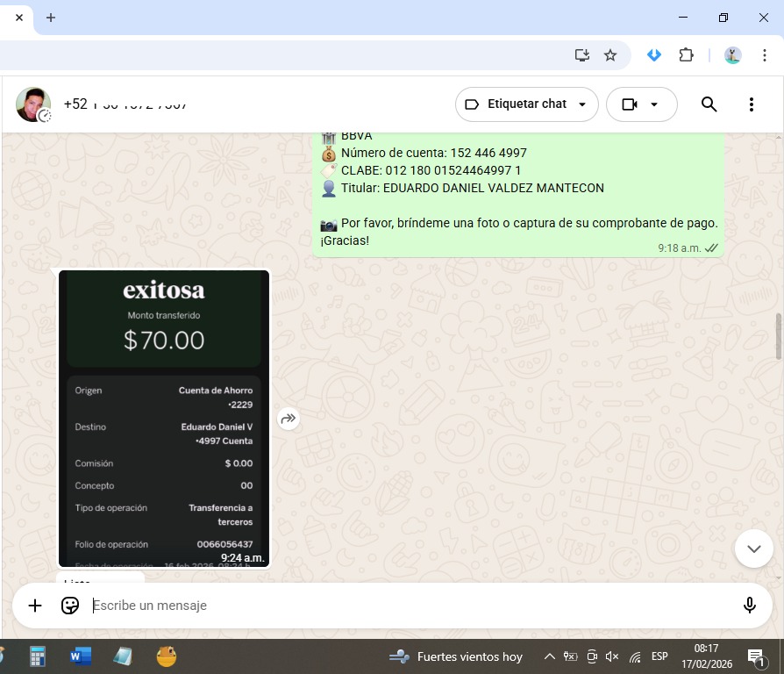Open a new browser tab
Viewport: 784px width, 674px height.
coord(51,18)
